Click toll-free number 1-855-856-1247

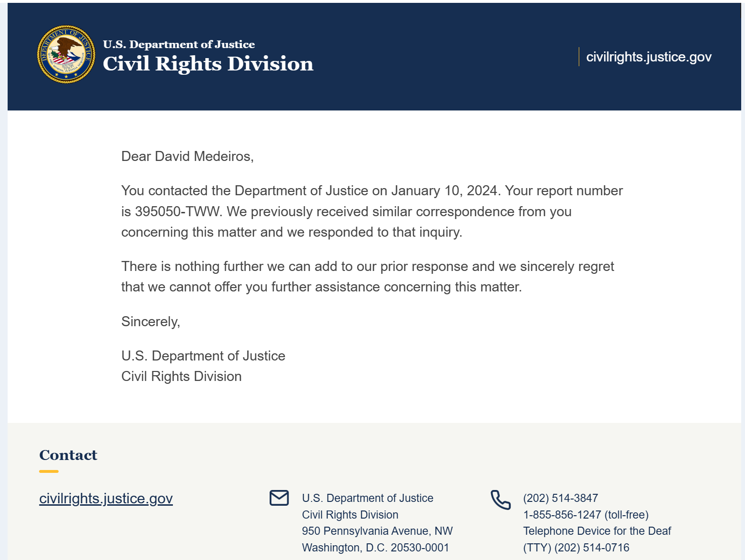[562, 515]
